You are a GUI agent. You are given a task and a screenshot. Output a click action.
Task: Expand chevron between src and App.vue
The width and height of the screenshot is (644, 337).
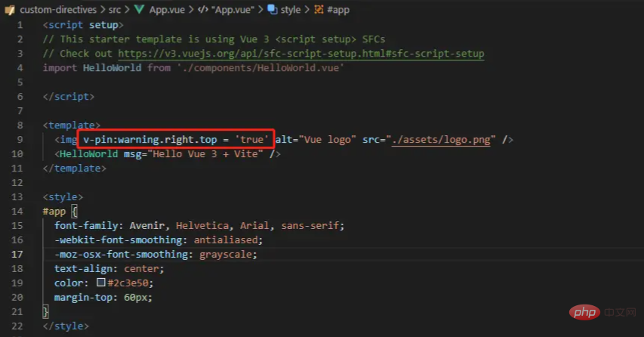click(127, 10)
